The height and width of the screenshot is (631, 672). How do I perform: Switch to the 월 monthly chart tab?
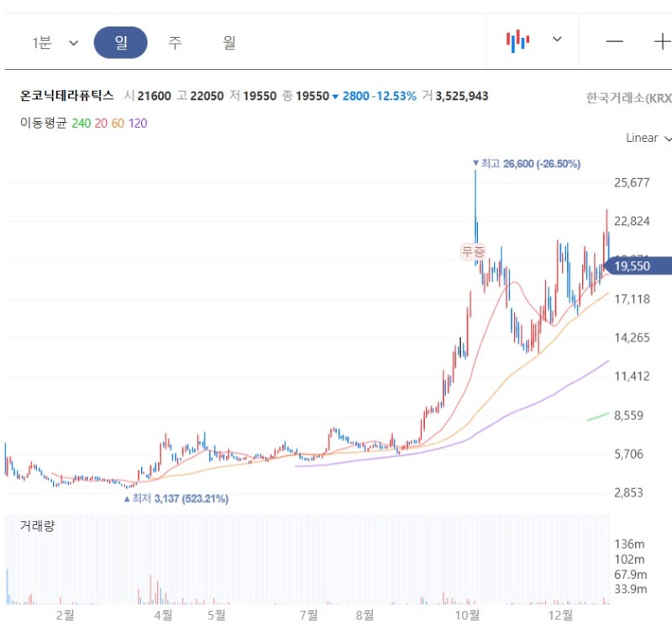(229, 43)
